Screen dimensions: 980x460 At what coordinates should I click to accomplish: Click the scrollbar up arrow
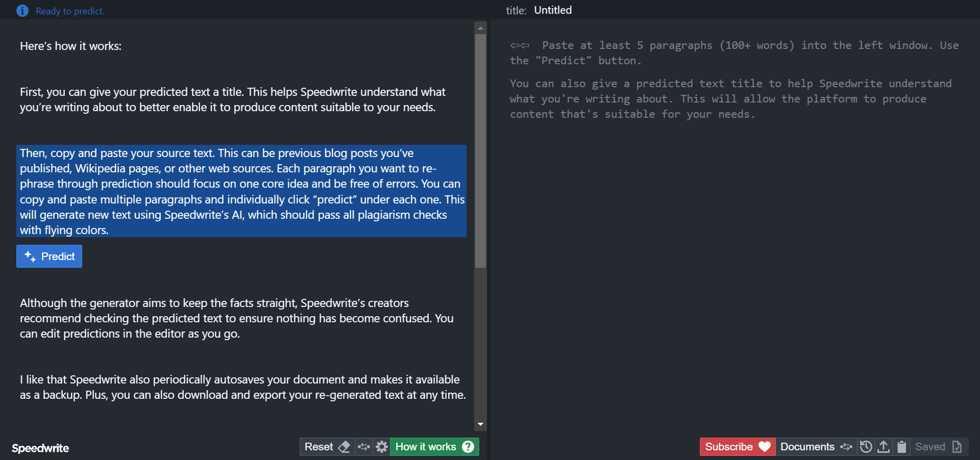point(480,28)
